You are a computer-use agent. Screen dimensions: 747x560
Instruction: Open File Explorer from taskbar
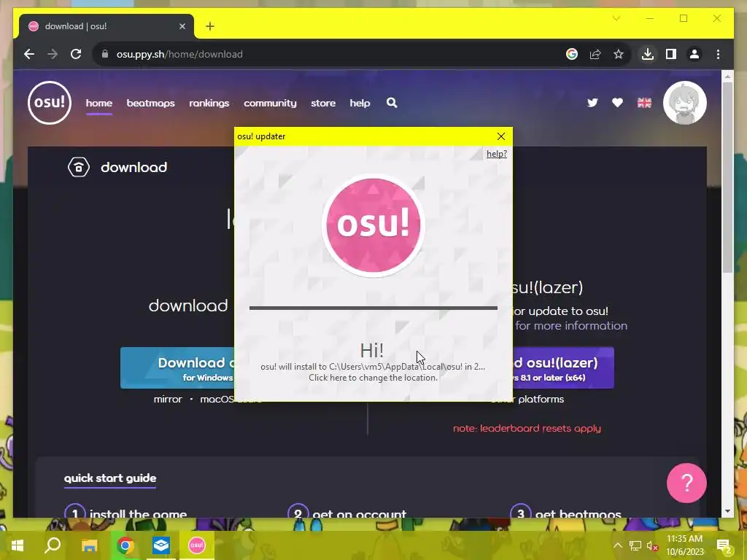coord(89,545)
